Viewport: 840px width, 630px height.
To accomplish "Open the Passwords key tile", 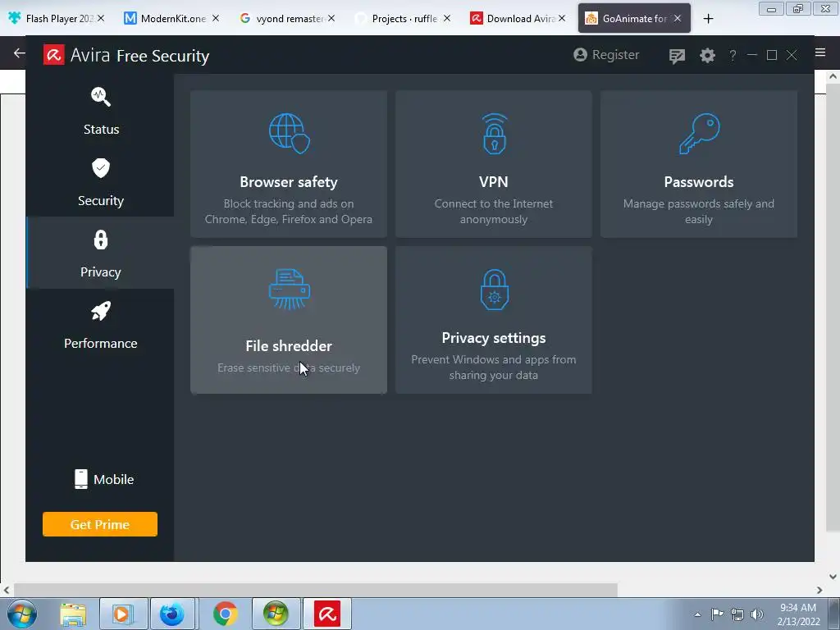I will (x=699, y=164).
